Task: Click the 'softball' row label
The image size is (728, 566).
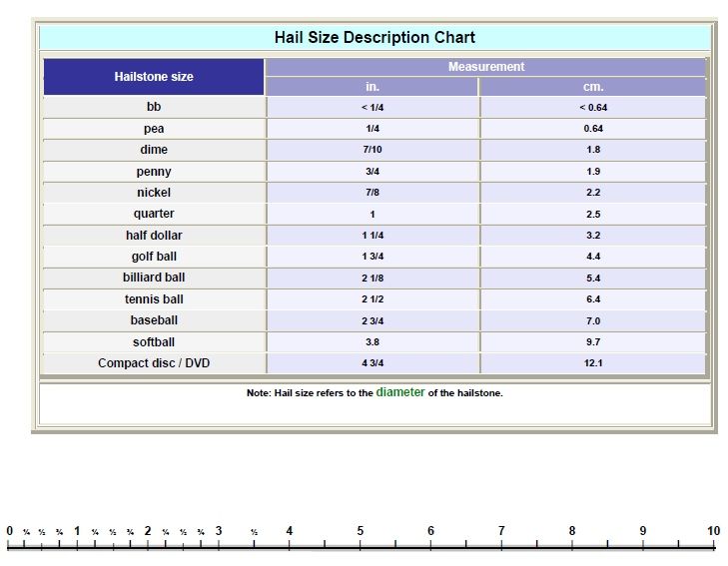Action: click(x=154, y=342)
